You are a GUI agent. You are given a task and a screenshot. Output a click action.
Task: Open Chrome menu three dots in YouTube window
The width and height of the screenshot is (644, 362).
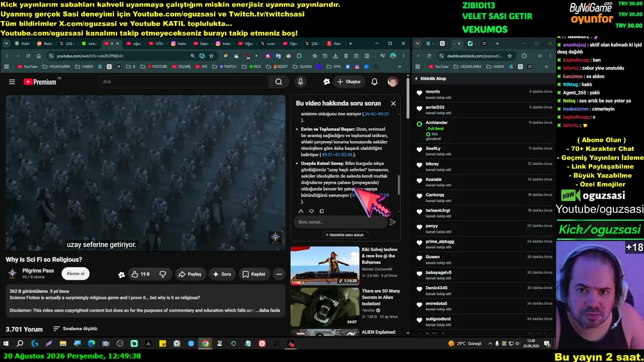point(403,56)
